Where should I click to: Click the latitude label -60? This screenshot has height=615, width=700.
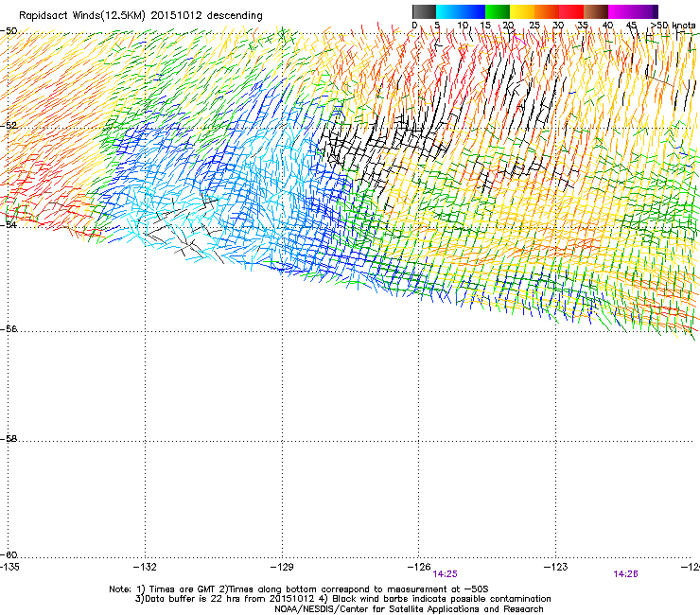click(9, 554)
